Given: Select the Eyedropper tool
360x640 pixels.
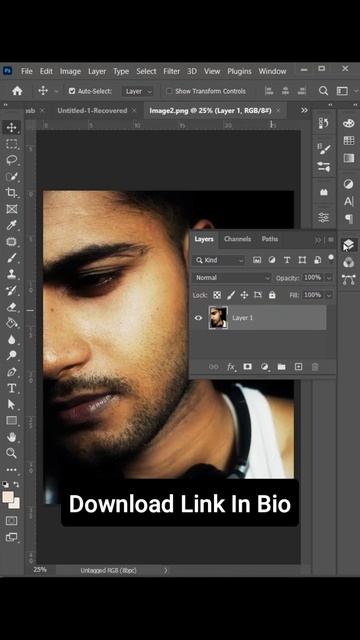Looking at the screenshot, I should [11, 225].
